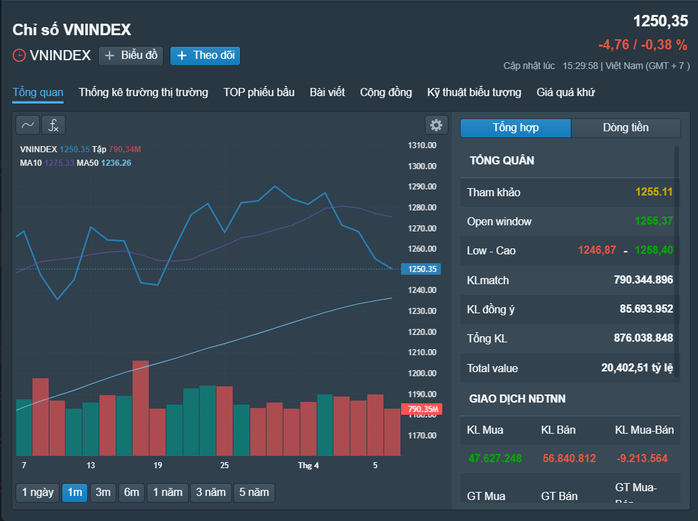Click the side panel vertical scrollbar

(x=677, y=262)
